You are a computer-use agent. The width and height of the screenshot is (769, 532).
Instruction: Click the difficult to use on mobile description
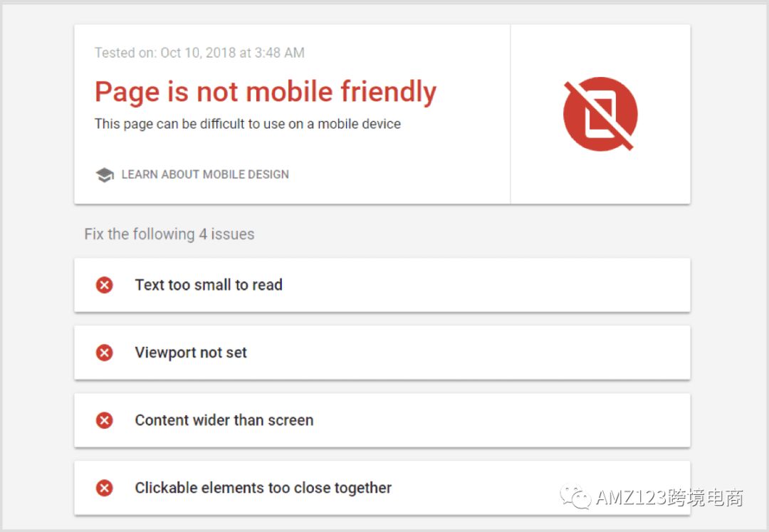[248, 123]
